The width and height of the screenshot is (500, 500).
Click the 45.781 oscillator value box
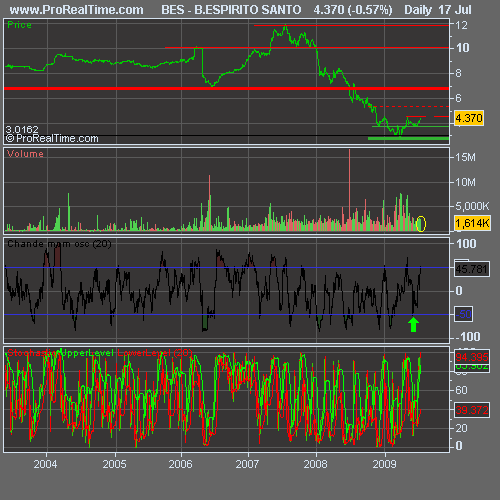(x=472, y=269)
